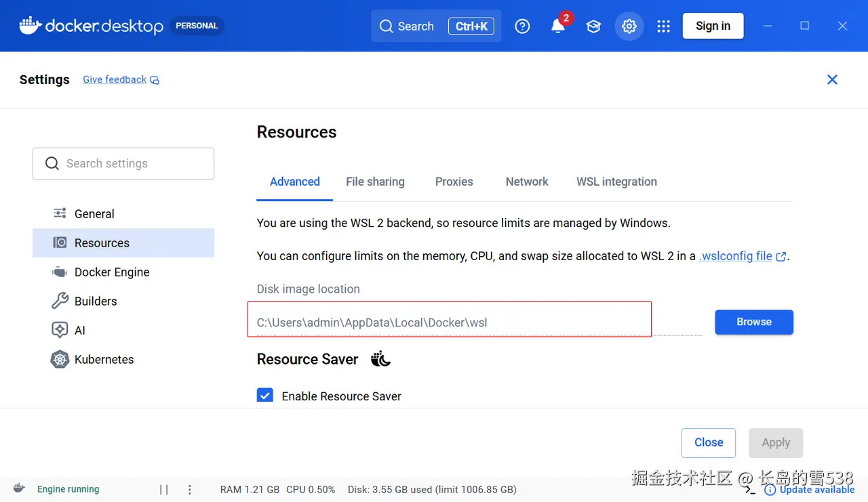Image resolution: width=868 pixels, height=502 pixels.
Task: Open General settings section
Action: click(123, 213)
